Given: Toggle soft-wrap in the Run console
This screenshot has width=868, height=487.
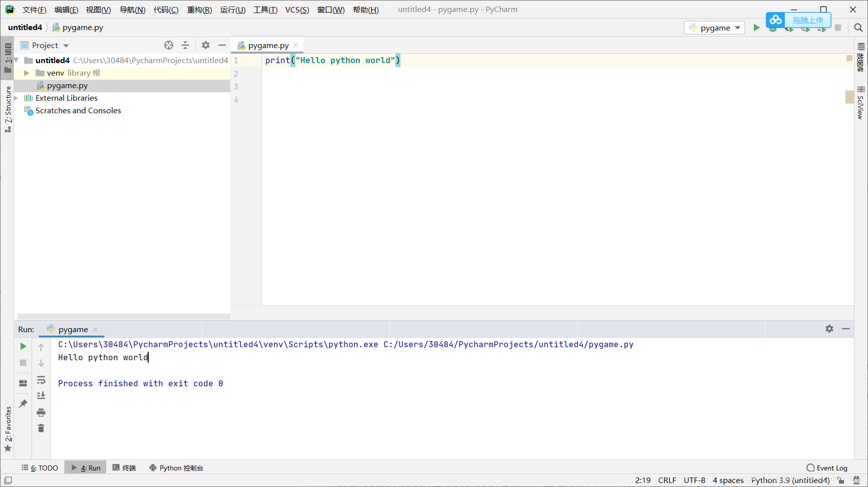Looking at the screenshot, I should tap(41, 380).
